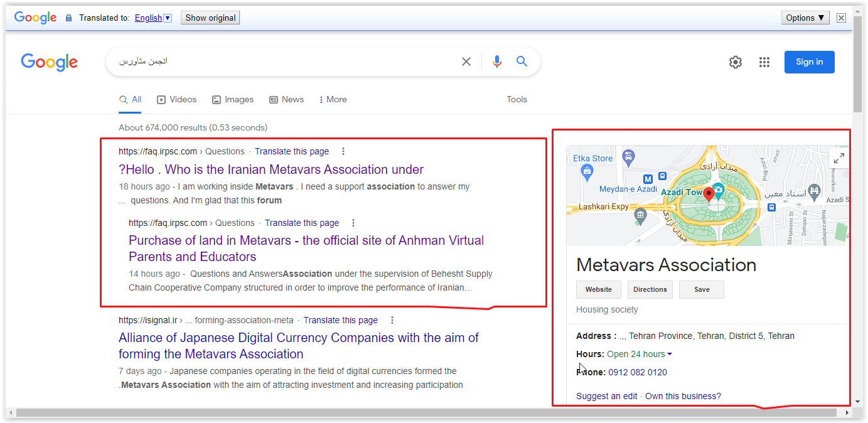Image resolution: width=868 pixels, height=423 pixels.
Task: Open the Google apps grid icon
Action: 764,62
